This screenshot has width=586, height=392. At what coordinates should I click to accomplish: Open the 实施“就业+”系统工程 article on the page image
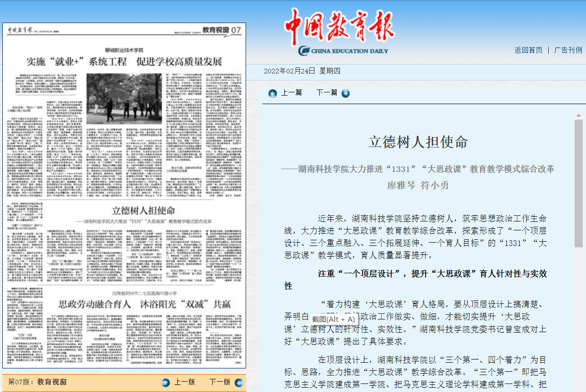point(124,62)
